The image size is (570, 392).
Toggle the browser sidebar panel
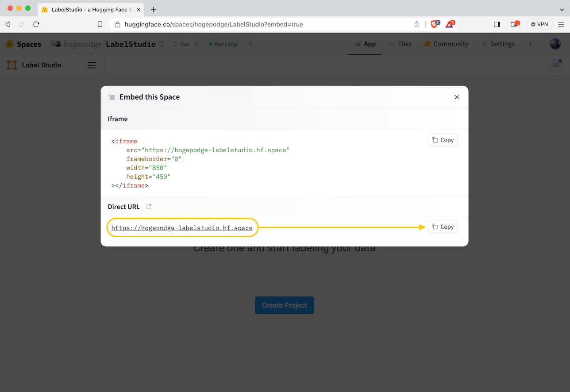(497, 24)
